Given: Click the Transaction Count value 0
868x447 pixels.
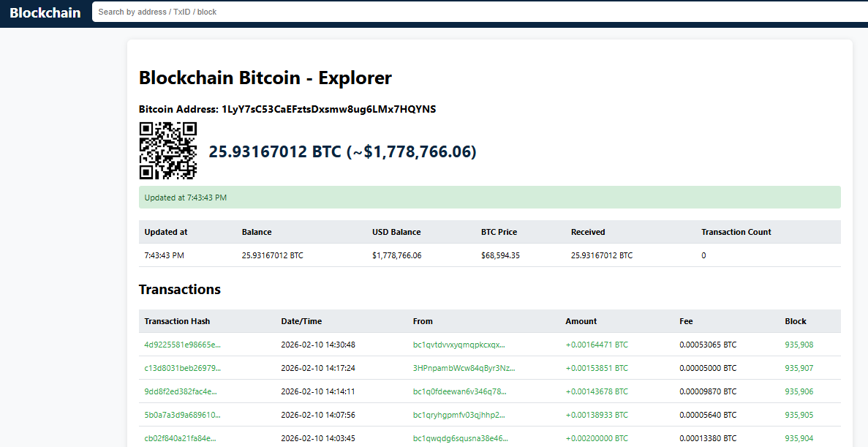Looking at the screenshot, I should [x=703, y=255].
